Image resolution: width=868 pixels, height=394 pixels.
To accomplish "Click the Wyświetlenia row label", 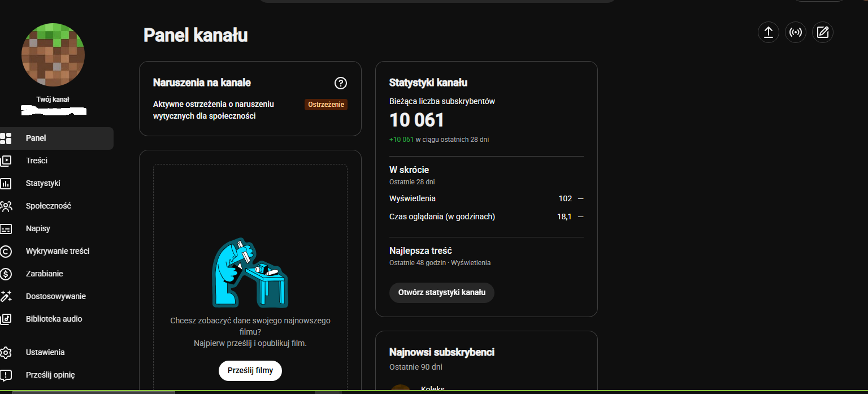I will tap(413, 198).
